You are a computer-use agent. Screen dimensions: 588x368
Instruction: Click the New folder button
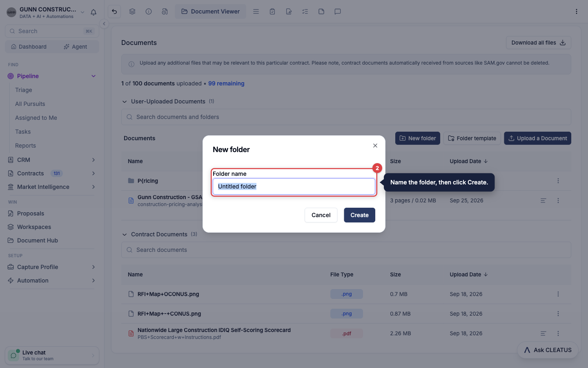tap(418, 138)
